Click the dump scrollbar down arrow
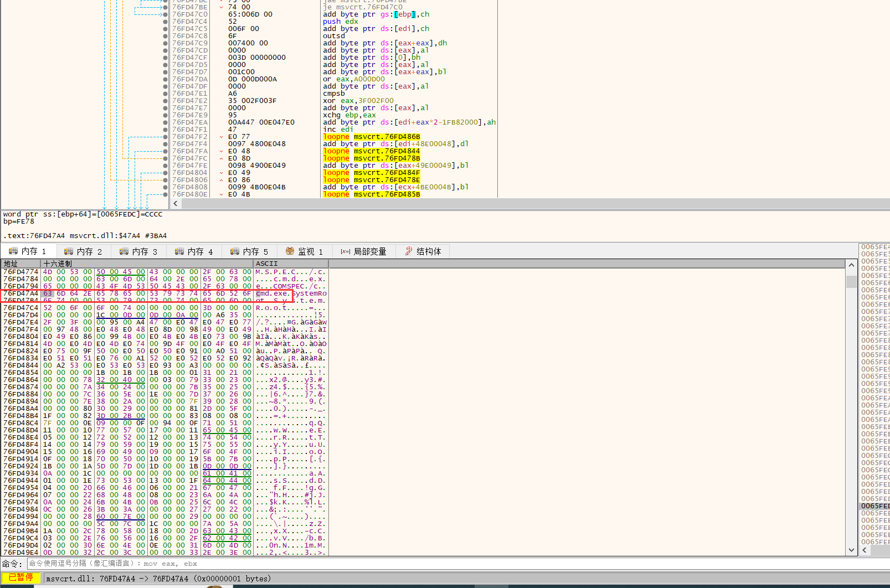Screen dimensions: 890x588 [x=851, y=550]
